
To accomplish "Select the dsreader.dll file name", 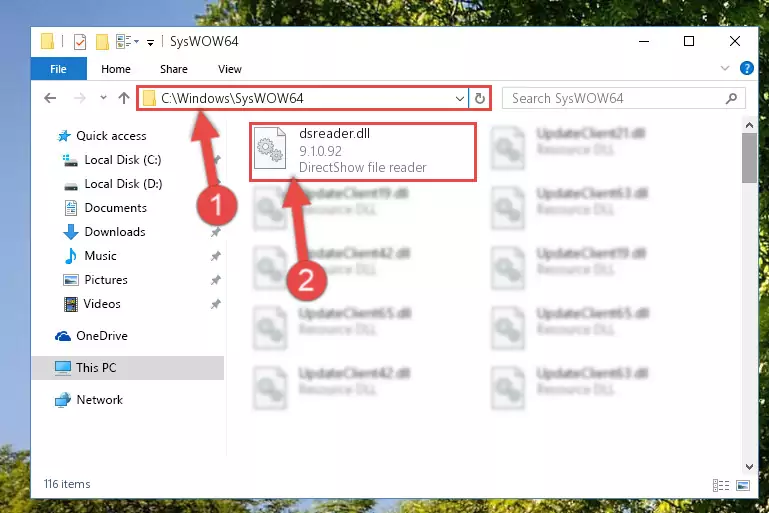I will pyautogui.click(x=334, y=133).
